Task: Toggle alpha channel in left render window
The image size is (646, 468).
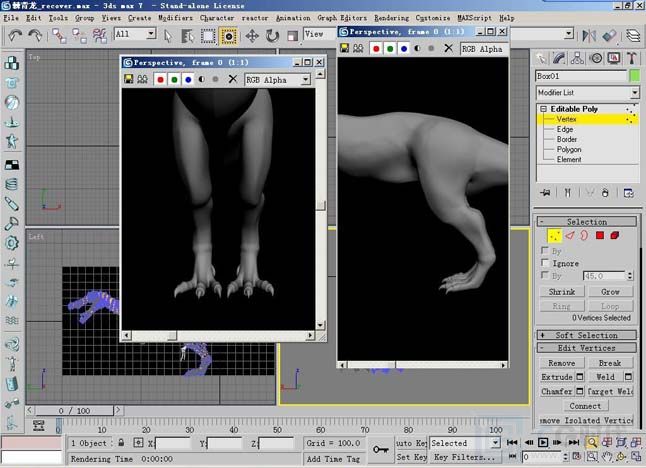Action: pos(202,80)
